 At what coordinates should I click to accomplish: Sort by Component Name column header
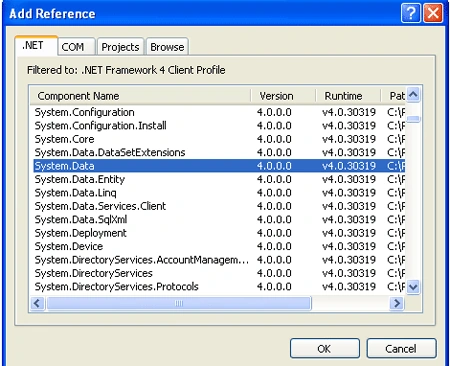click(x=140, y=96)
